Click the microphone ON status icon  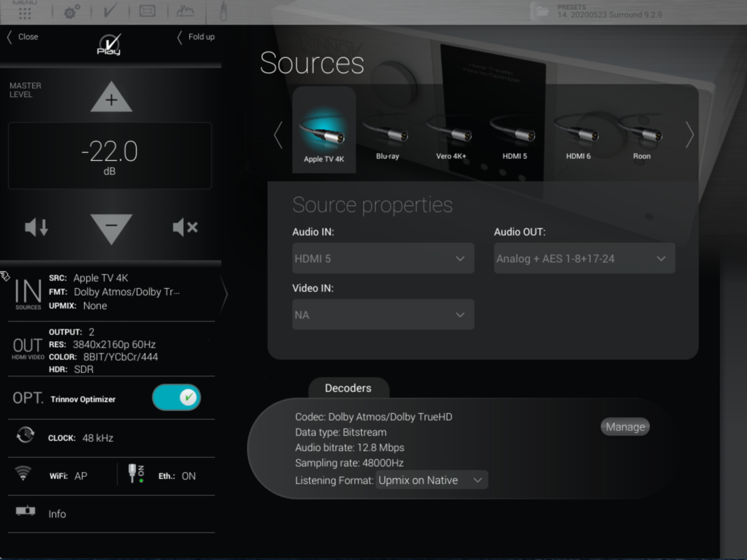click(x=136, y=473)
